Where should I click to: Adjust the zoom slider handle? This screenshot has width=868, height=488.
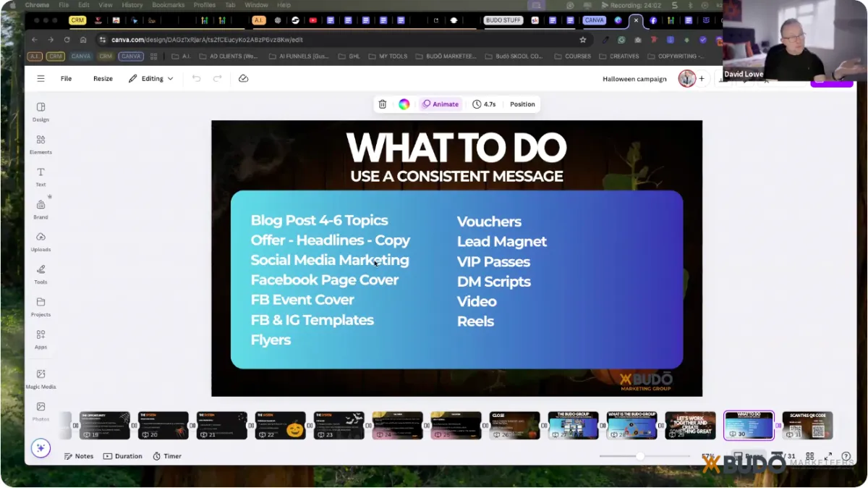pos(640,456)
